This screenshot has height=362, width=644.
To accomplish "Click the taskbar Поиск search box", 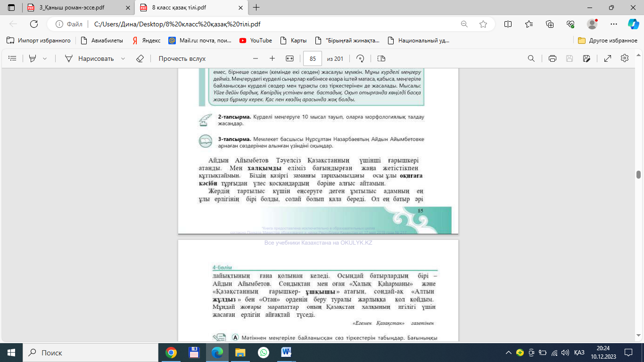I will pos(91,353).
